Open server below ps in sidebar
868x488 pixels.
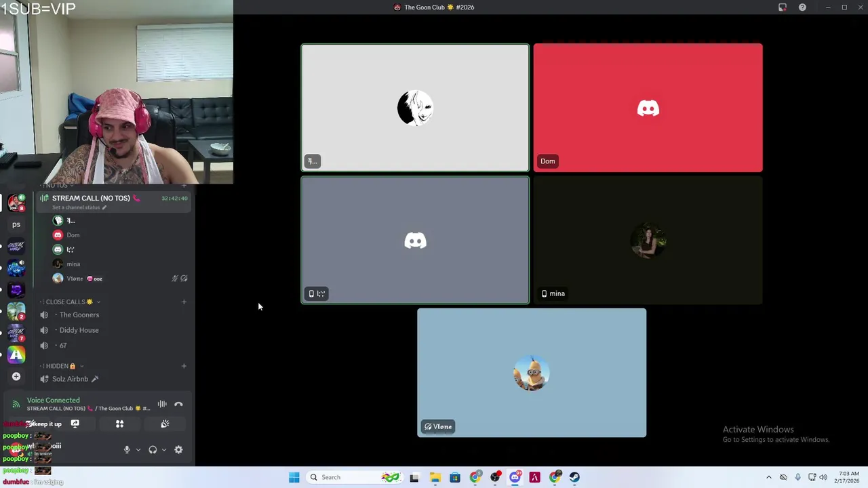click(16, 247)
